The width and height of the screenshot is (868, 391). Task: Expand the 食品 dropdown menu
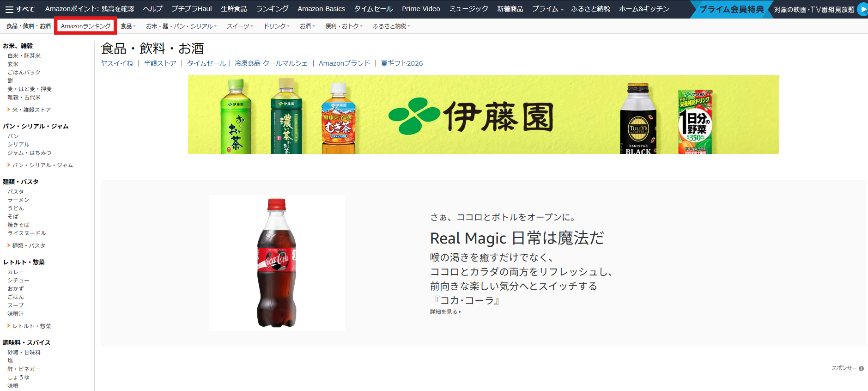pyautogui.click(x=128, y=26)
